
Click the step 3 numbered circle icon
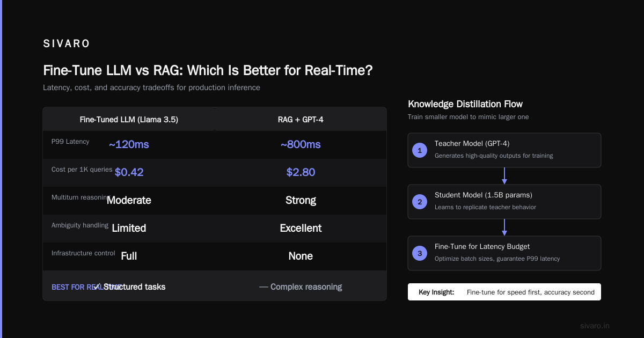(x=420, y=253)
